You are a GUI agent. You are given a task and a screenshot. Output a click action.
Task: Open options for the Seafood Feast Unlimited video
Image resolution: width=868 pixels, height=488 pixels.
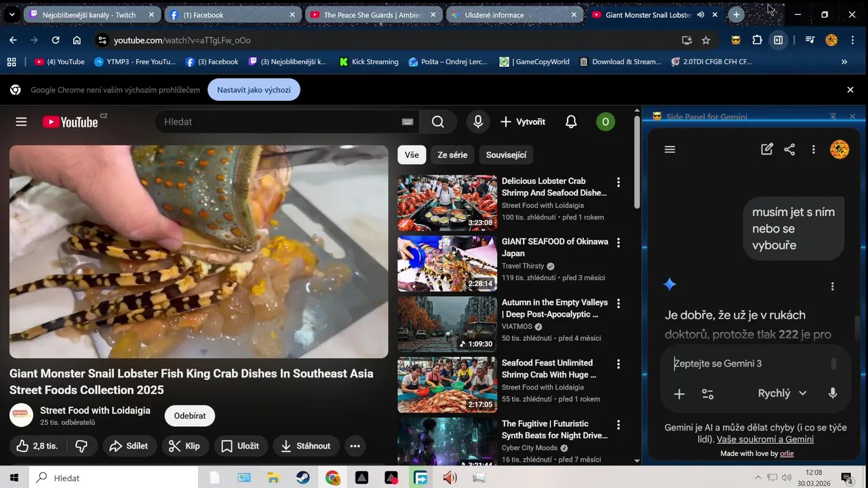click(618, 364)
